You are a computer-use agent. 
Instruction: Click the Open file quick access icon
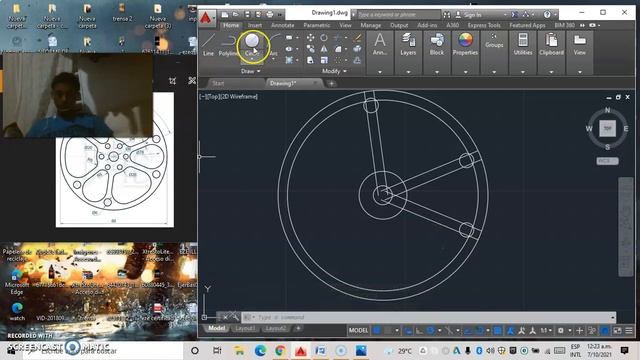click(236, 15)
